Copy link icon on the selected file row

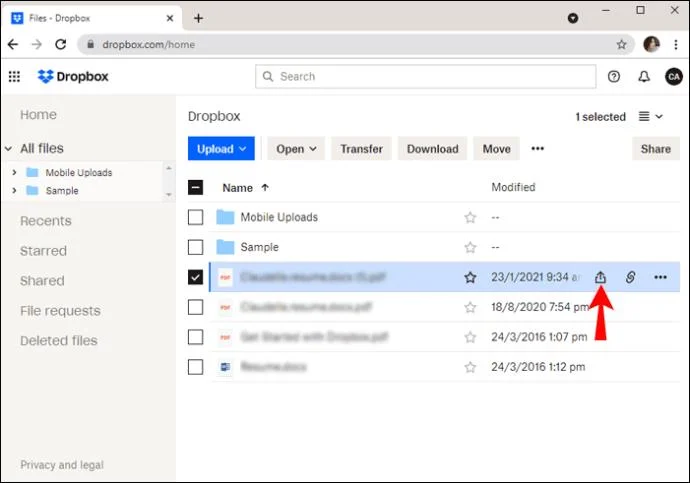630,277
